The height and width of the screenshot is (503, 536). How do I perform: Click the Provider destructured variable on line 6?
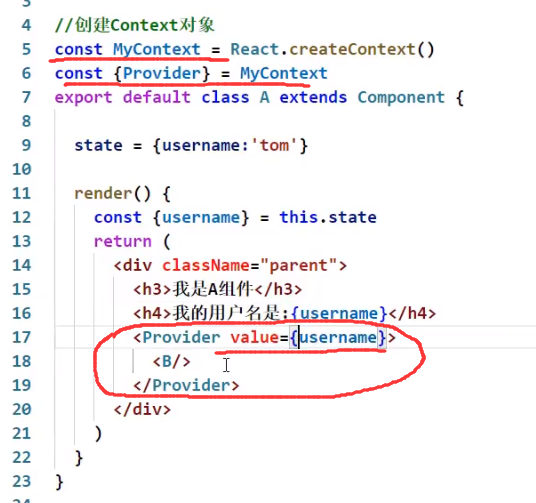coord(162,74)
